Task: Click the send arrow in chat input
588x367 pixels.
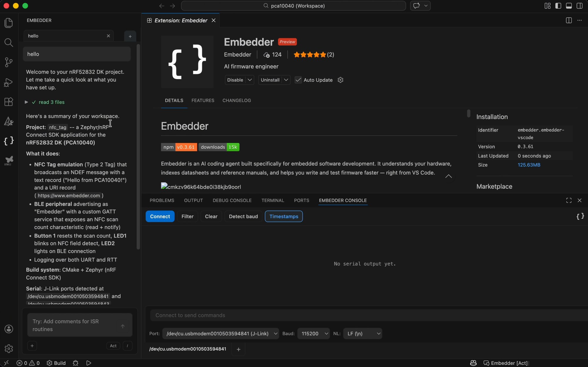Action: click(x=123, y=326)
